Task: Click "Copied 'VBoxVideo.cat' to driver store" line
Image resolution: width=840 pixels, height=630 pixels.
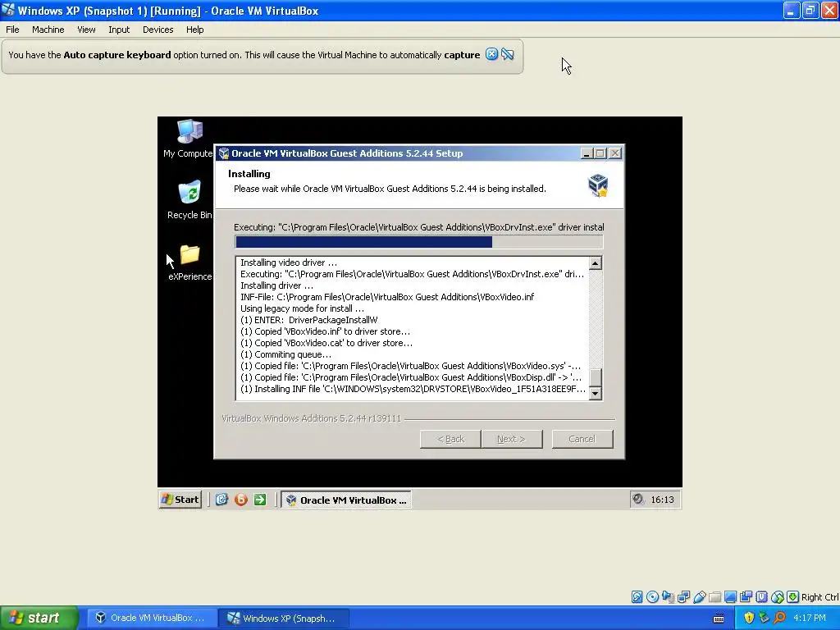Action: point(326,343)
